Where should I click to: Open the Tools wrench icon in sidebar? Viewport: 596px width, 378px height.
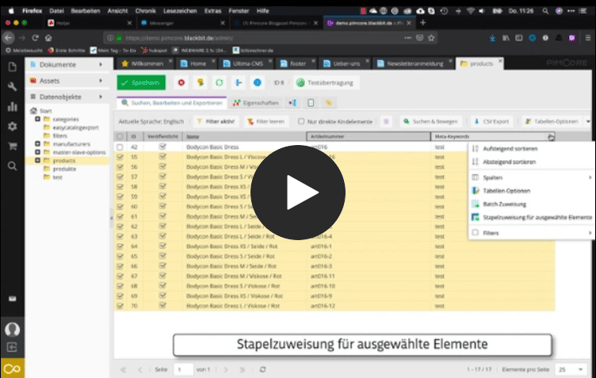12,87
